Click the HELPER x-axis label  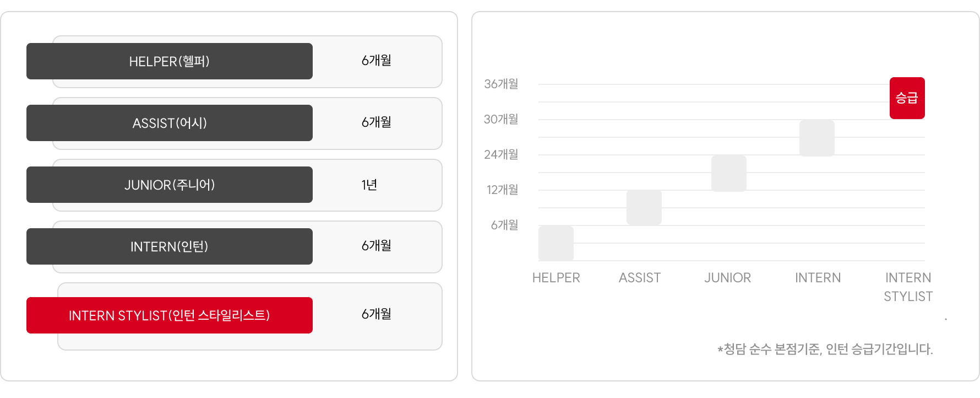tap(556, 278)
